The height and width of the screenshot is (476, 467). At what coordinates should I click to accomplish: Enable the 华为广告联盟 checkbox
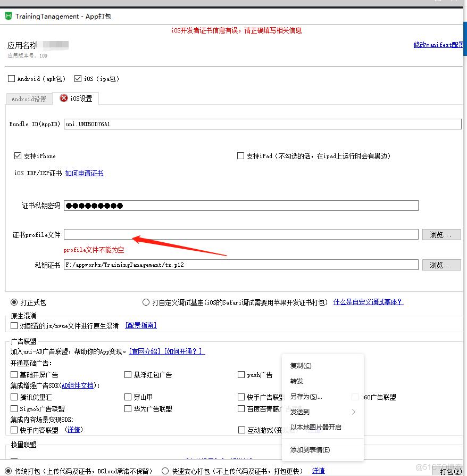128,408
